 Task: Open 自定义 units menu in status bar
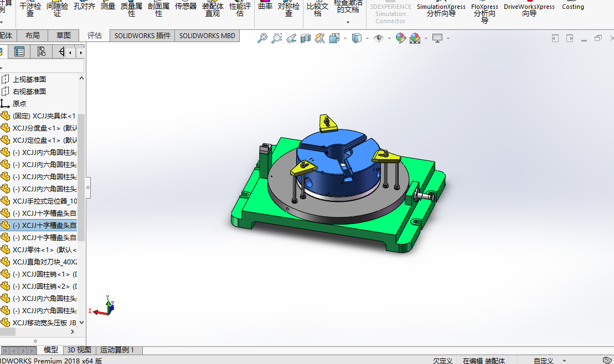point(544,361)
